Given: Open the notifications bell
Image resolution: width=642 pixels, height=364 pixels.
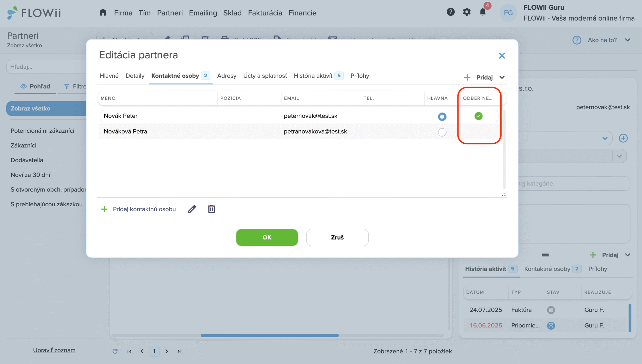Looking at the screenshot, I should pyautogui.click(x=483, y=12).
